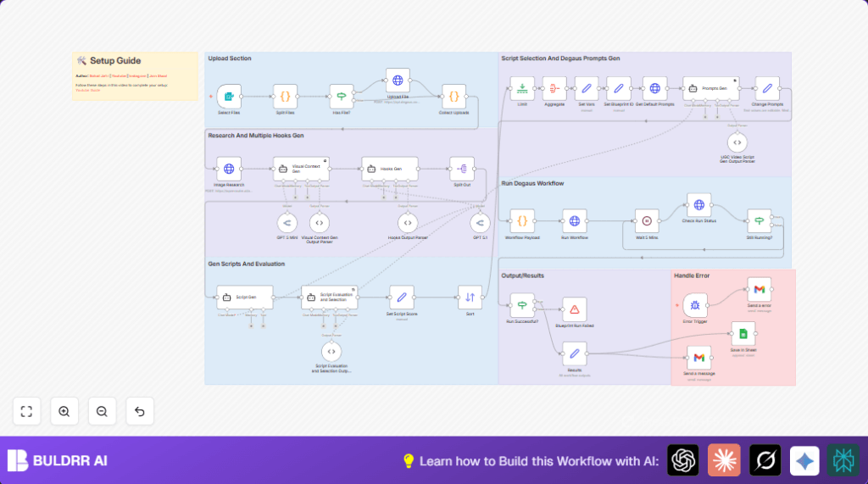Select the Error Trigger node
The image size is (868, 484).
[695, 304]
